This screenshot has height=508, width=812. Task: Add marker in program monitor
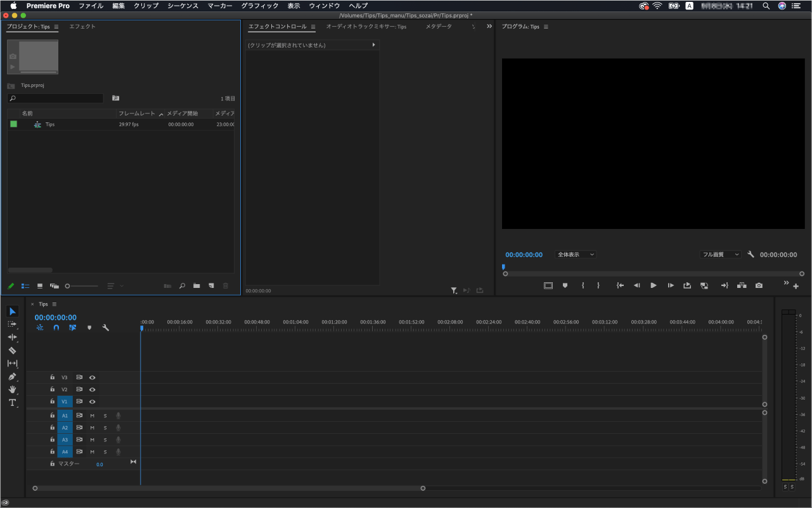(x=565, y=285)
